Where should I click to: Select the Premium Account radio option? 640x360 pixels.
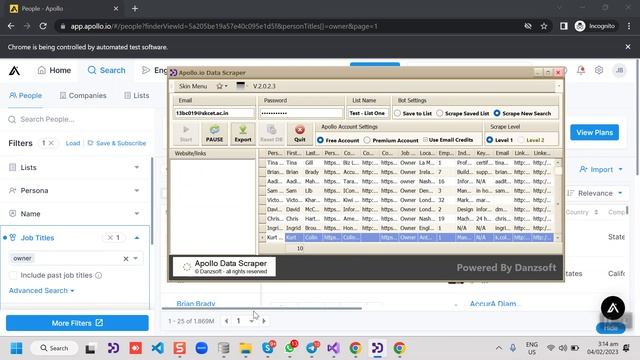367,140
